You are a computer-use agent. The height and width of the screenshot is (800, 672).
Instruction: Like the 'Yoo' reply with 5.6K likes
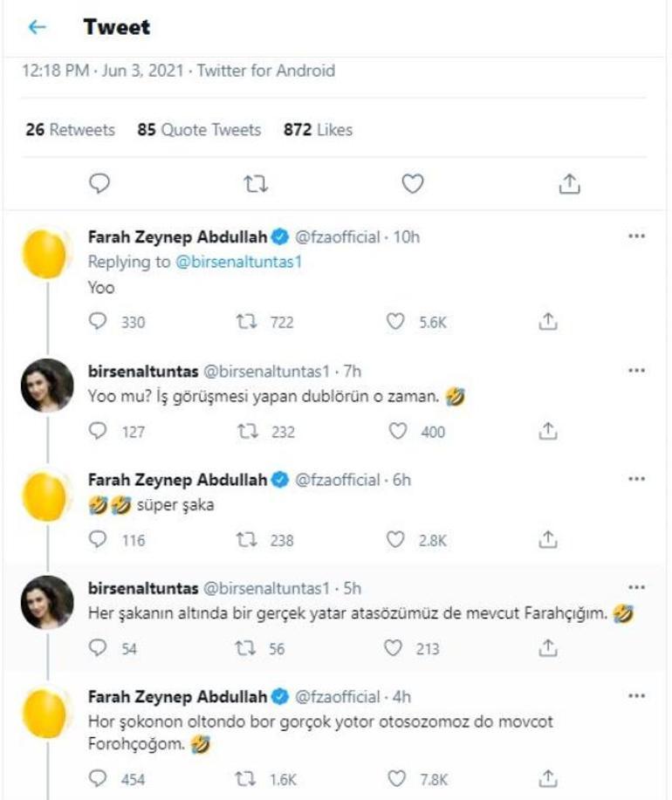395,322
